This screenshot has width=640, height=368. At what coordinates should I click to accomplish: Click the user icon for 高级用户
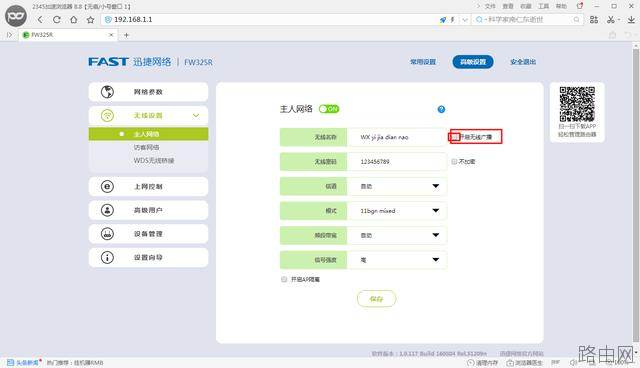click(107, 210)
